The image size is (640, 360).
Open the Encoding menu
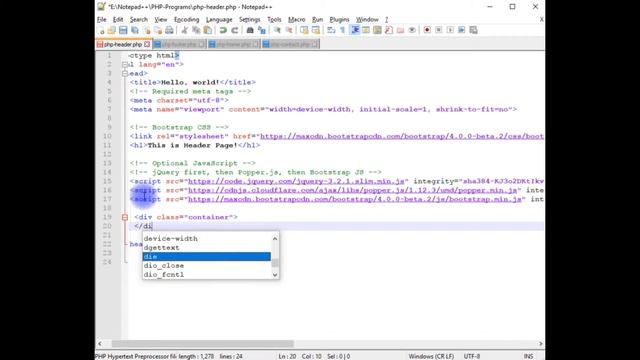click(187, 20)
